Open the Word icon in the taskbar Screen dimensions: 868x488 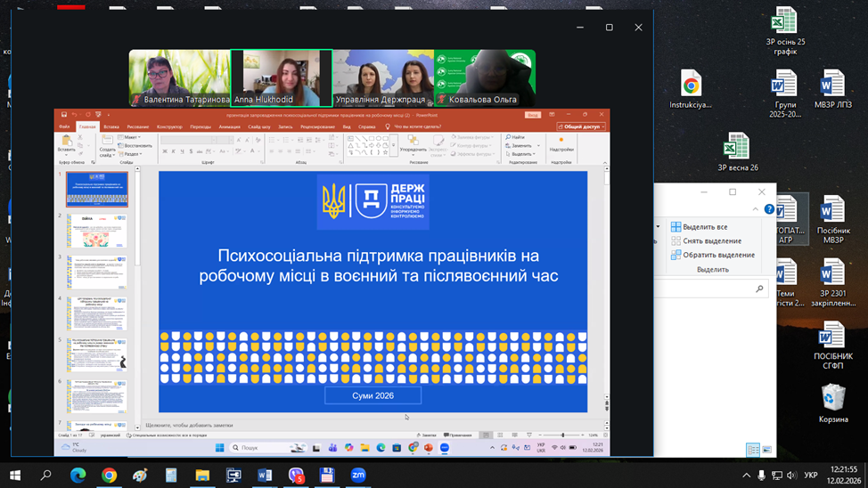pyautogui.click(x=265, y=476)
